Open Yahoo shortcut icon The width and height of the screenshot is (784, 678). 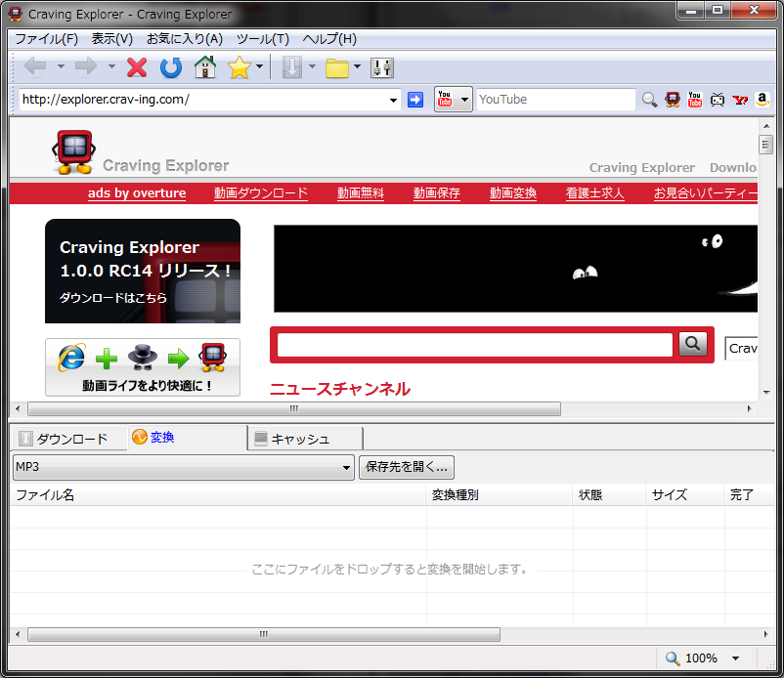[x=740, y=100]
